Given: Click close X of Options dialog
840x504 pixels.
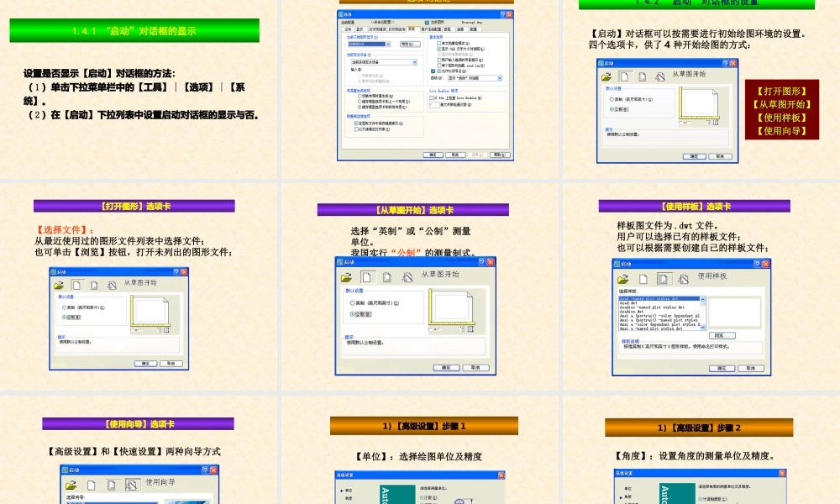Looking at the screenshot, I should [510, 14].
